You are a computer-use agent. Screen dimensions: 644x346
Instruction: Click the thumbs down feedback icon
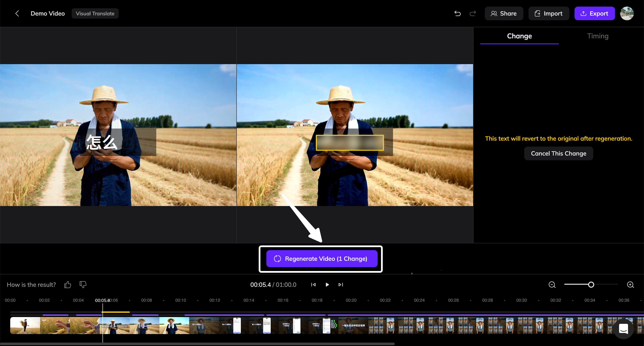[83, 284]
